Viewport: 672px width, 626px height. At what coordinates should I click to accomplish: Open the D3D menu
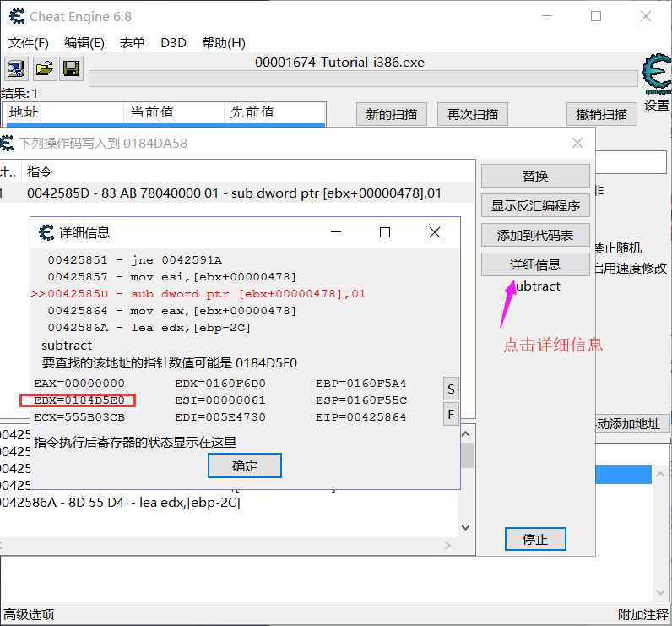(173, 43)
